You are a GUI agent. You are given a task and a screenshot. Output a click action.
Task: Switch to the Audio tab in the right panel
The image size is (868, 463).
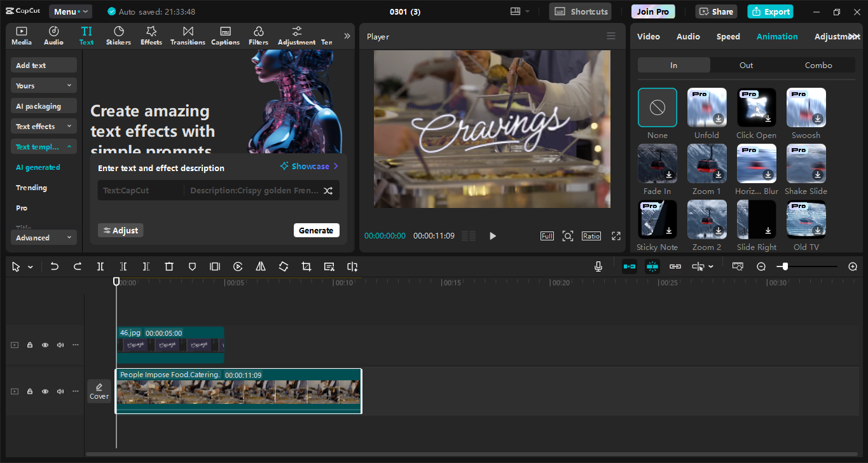tap(687, 36)
